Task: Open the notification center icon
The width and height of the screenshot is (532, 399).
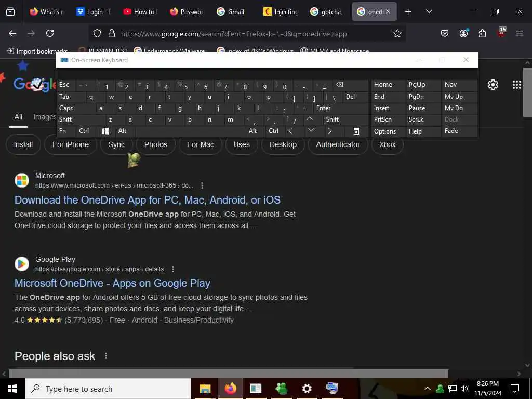Action: tap(515, 389)
